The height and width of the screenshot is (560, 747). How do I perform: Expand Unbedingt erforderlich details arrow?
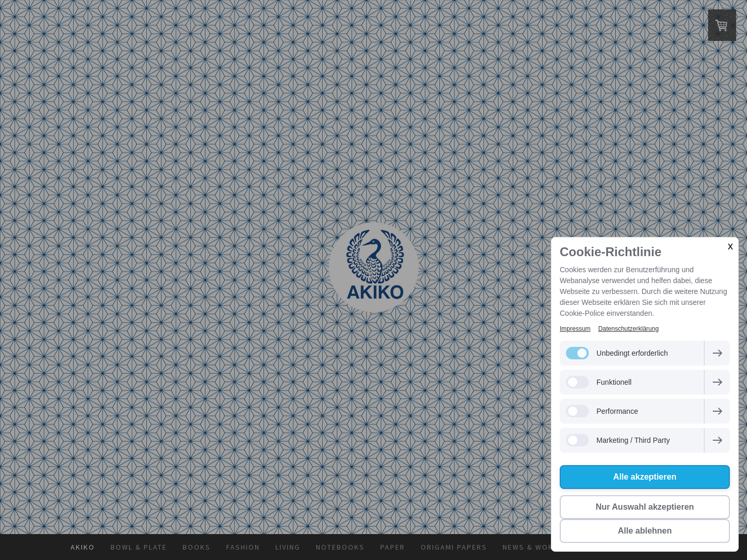click(717, 353)
